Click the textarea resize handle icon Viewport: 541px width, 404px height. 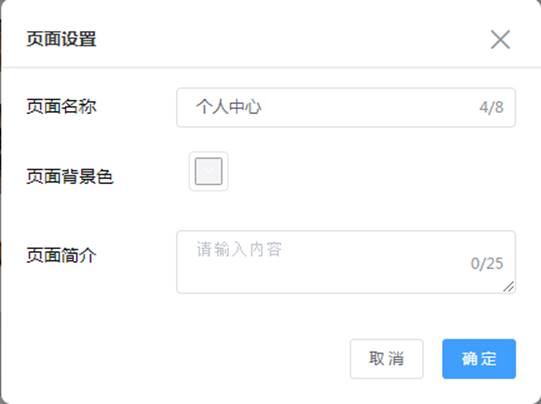pos(509,287)
